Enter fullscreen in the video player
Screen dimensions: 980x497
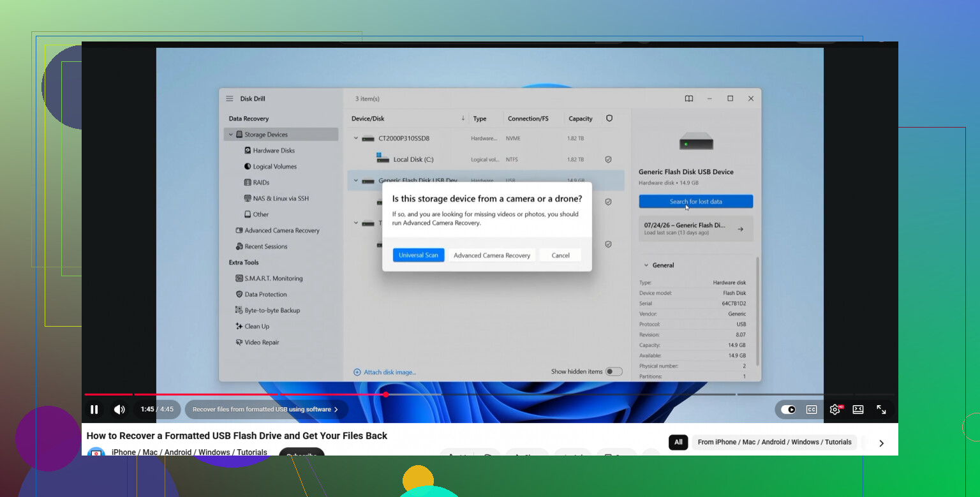[881, 410]
